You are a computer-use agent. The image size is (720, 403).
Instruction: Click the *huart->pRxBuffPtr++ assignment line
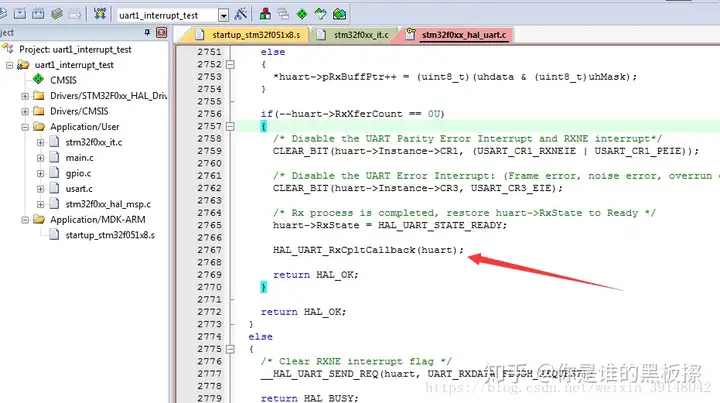[455, 77]
